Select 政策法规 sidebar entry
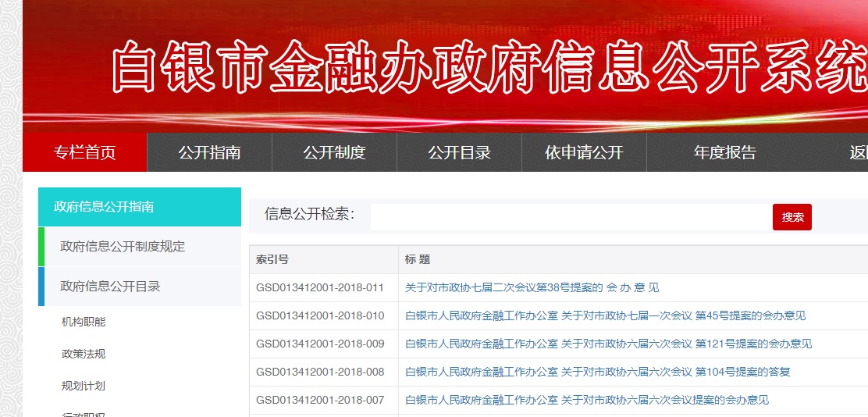Viewport: 868px width, 417px height. pyautogui.click(x=84, y=354)
